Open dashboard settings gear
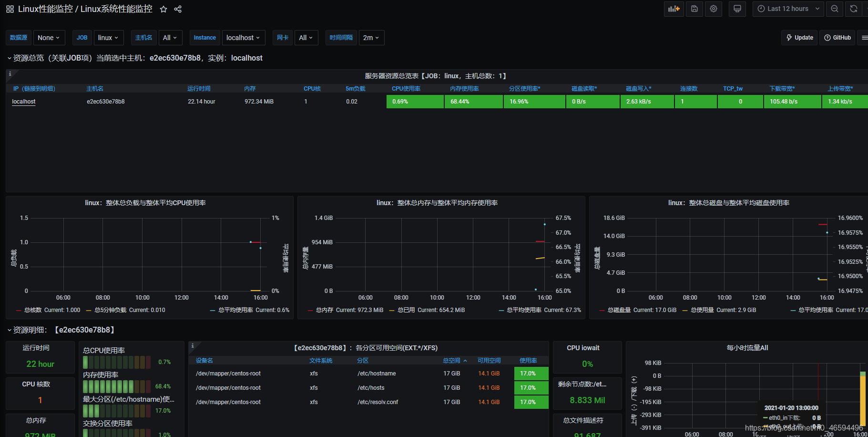Screen dimensions: 868x437 click(x=714, y=9)
